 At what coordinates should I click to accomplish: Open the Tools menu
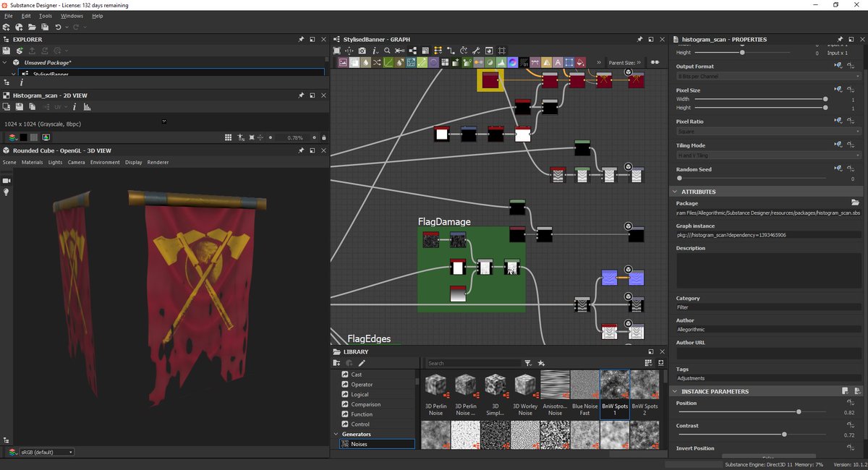(46, 15)
